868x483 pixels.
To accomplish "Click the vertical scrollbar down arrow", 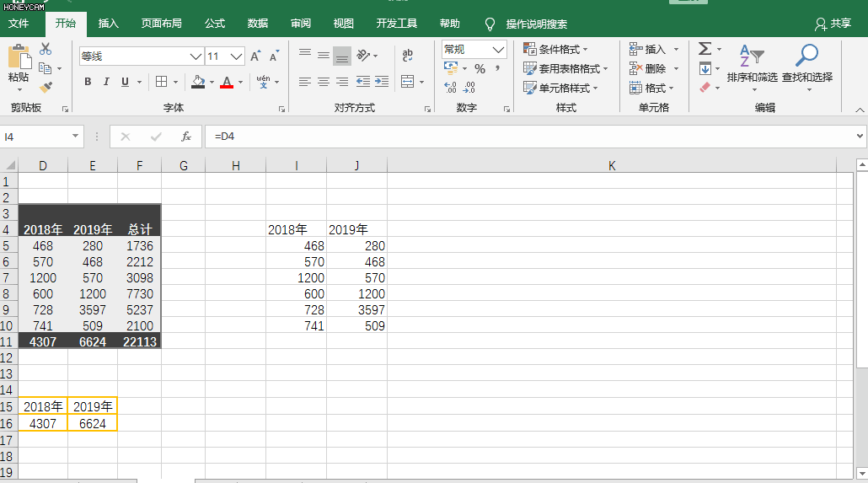I will pos(862,473).
